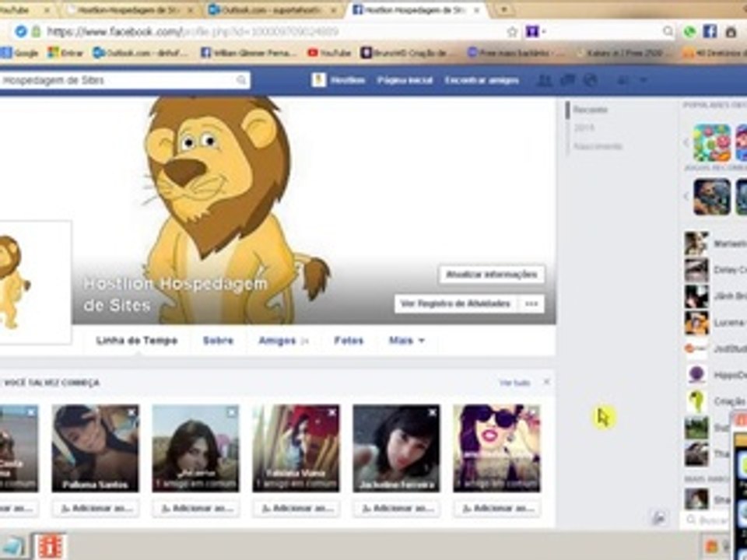Dismiss the Paloma Santos suggestion
The height and width of the screenshot is (560, 747).
pos(131,412)
